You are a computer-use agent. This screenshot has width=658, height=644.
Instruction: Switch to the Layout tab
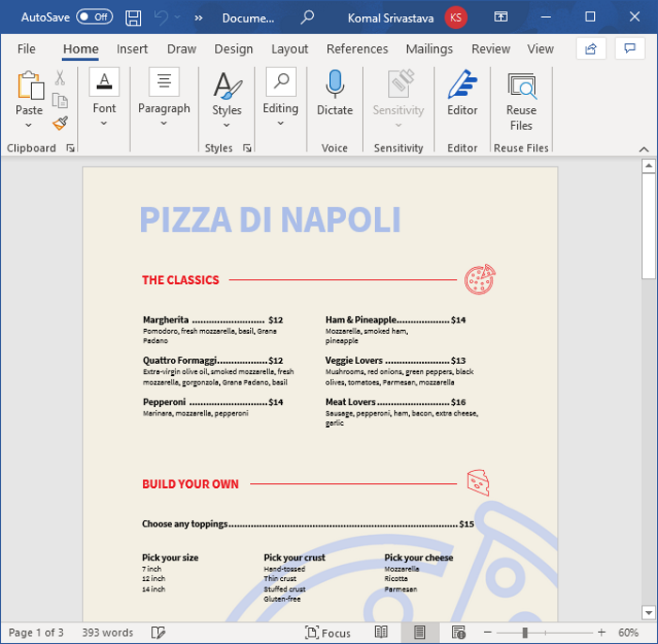[x=290, y=49]
